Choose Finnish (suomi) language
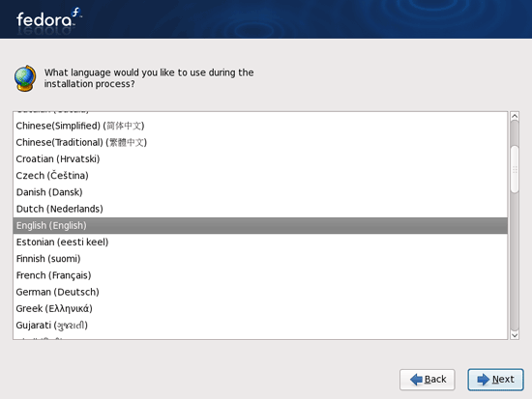532x399 pixels. pos(260,259)
